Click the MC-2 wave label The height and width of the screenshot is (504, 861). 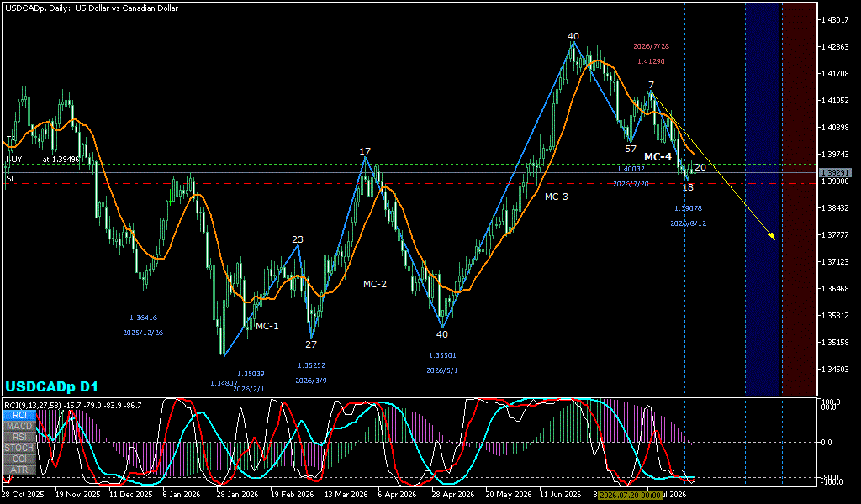tap(374, 284)
